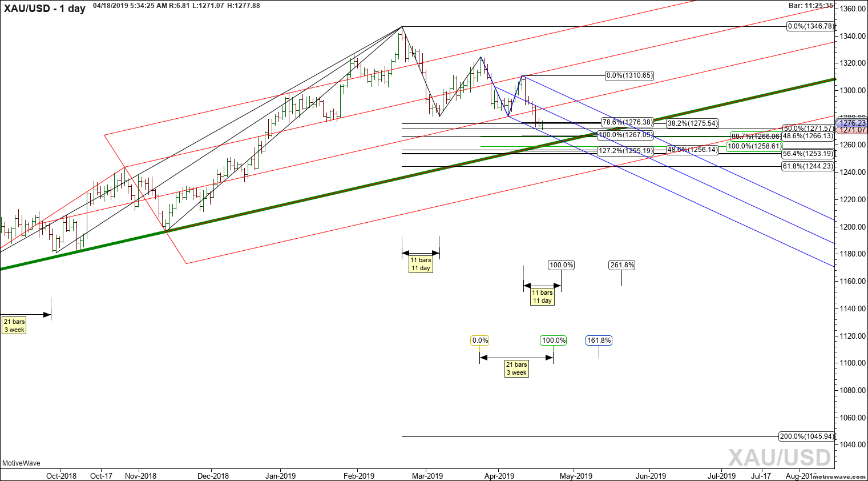Click the blue 1276.23 price tag
The width and height of the screenshot is (868, 481).
pos(853,123)
